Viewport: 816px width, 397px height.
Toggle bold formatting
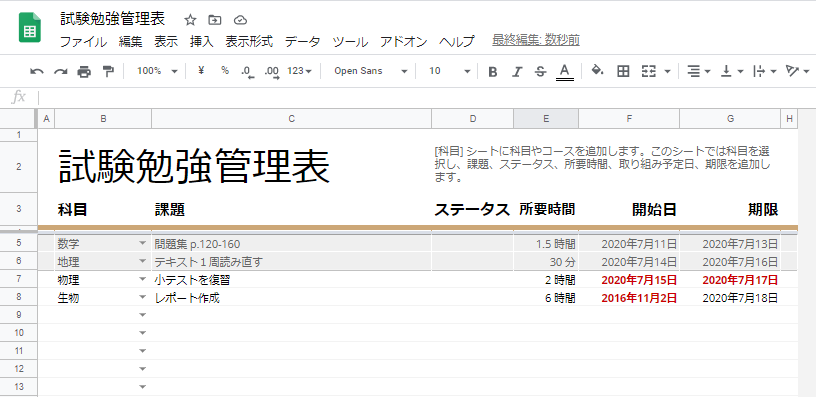pos(492,72)
